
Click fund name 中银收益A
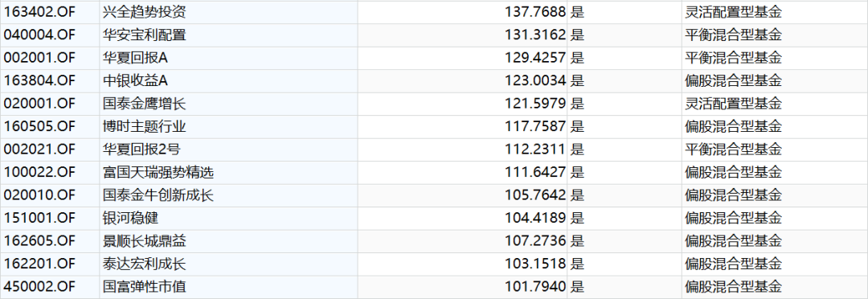(136, 81)
